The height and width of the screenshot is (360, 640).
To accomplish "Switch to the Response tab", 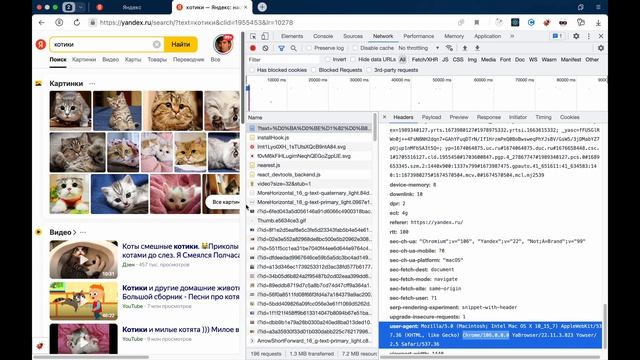I will tap(489, 117).
